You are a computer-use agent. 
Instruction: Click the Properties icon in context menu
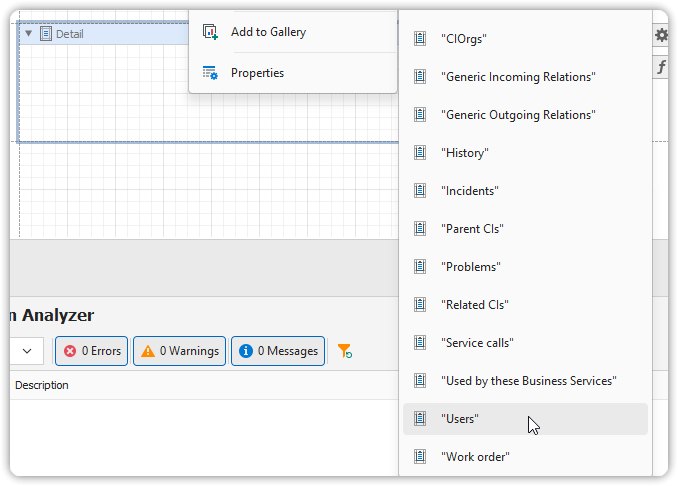(210, 73)
